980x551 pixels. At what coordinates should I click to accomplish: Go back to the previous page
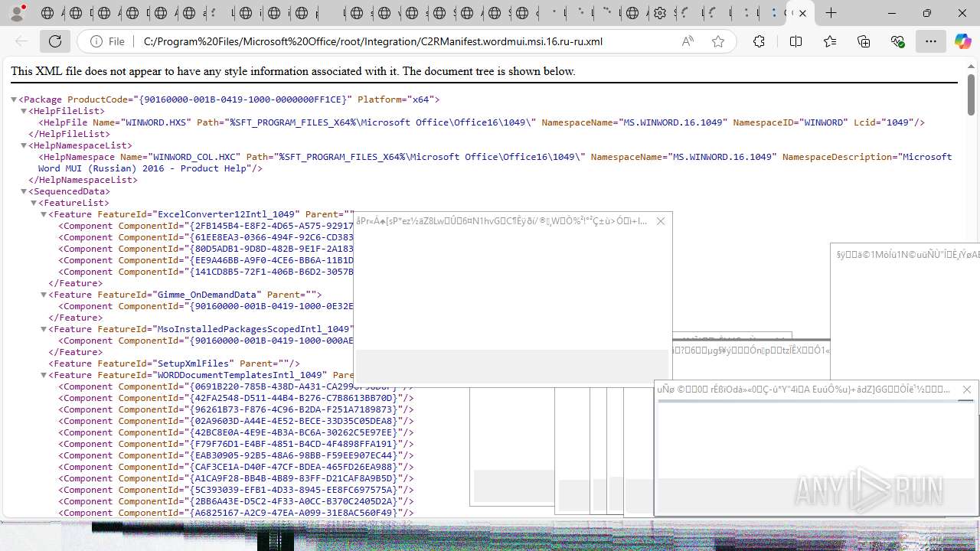[x=21, y=41]
